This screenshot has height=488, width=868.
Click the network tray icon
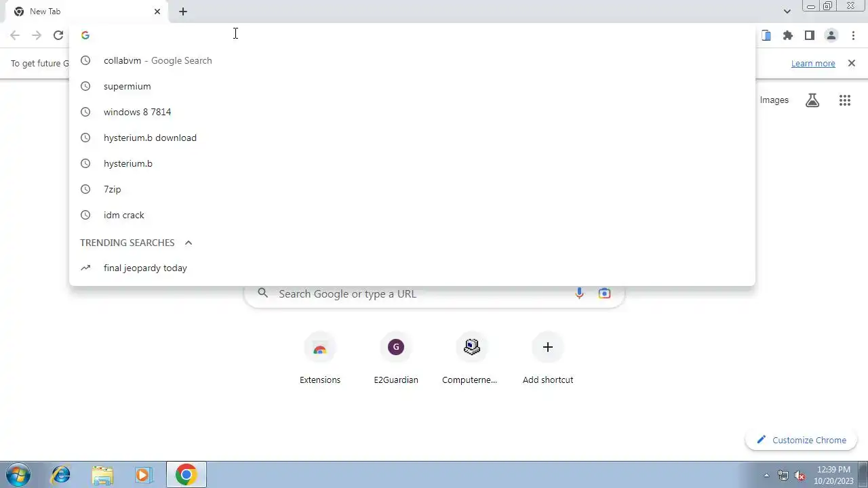click(783, 475)
